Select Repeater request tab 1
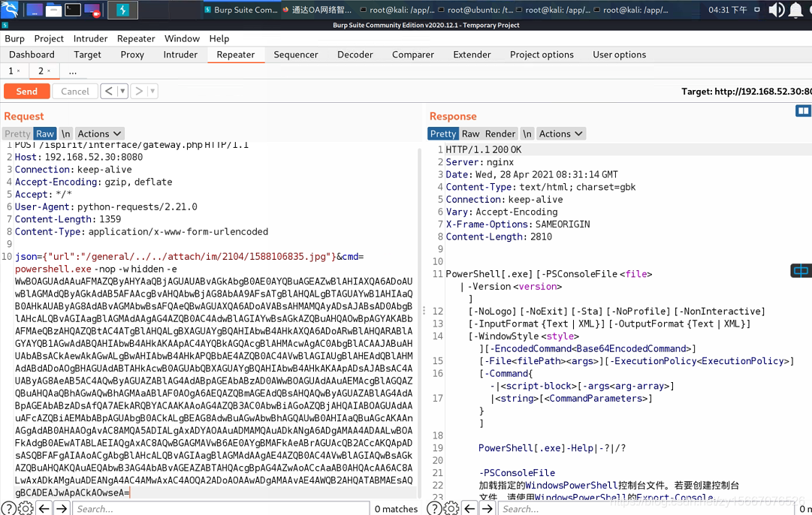812x515 pixels. tap(11, 71)
